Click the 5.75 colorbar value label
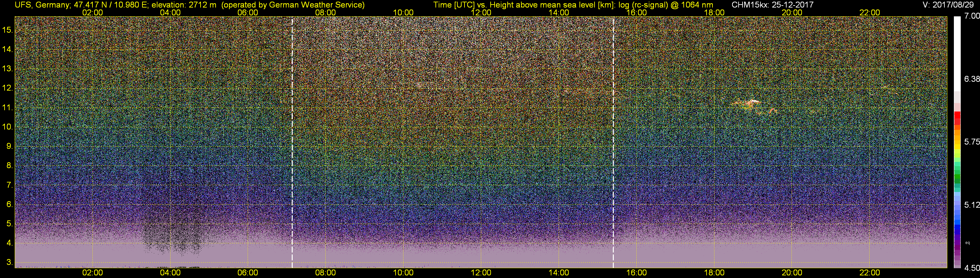Image resolution: width=980 pixels, height=278 pixels. pos(972,142)
